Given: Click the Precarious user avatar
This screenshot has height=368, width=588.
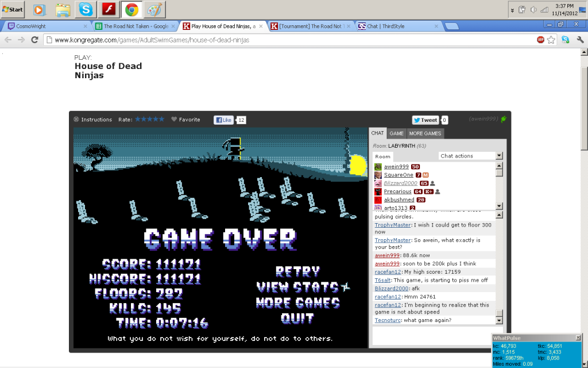Looking at the screenshot, I should (x=378, y=191).
